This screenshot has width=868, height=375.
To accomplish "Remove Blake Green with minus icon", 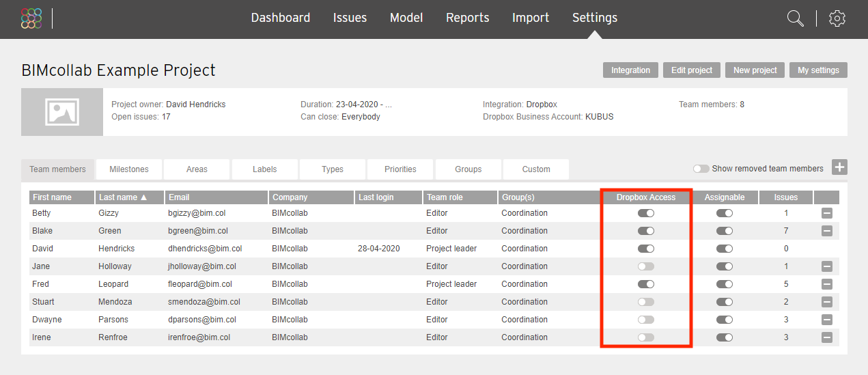I will click(827, 231).
